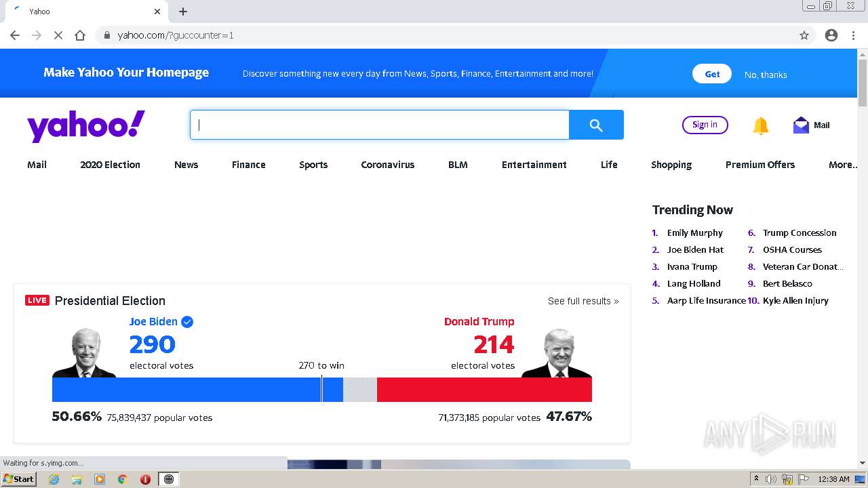Viewport: 868px width, 488px height.
Task: Open the Chrome three-dot menu
Action: coord(853,35)
